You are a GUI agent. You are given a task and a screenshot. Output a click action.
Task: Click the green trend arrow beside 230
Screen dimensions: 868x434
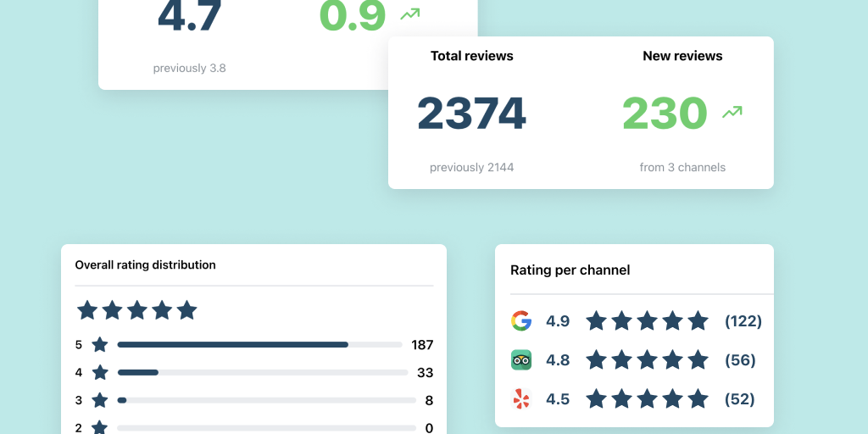pyautogui.click(x=732, y=112)
